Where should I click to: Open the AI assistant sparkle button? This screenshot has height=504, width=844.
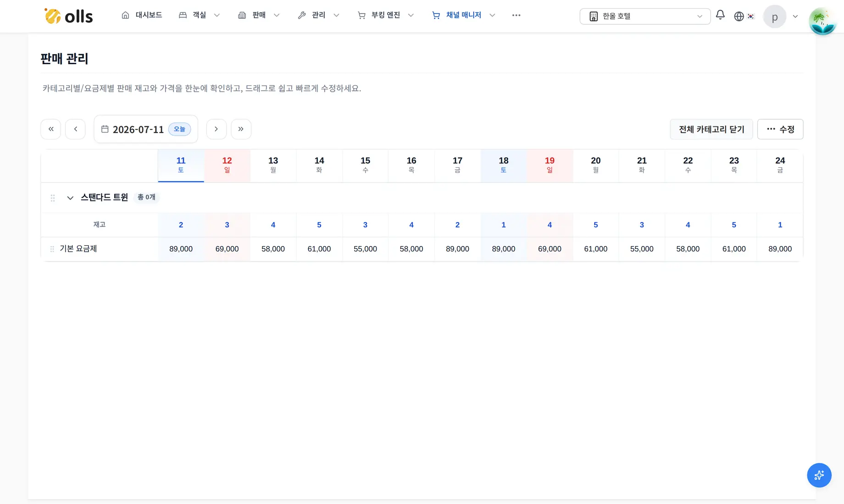pos(819,475)
